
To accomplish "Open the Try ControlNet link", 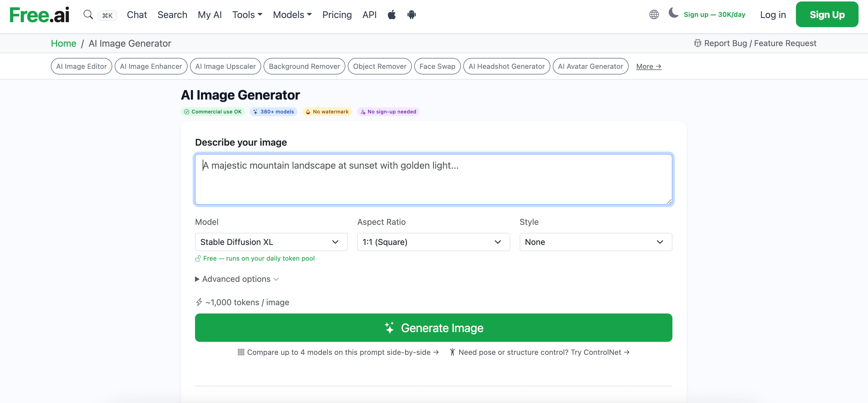I will pos(539,352).
